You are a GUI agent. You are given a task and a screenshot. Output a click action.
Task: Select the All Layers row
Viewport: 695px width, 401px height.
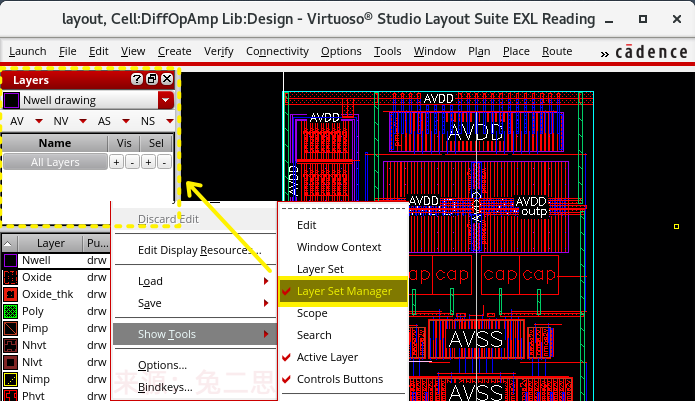[x=55, y=162]
